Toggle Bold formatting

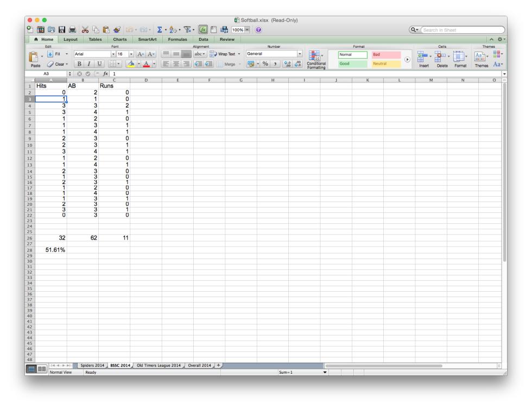(79, 64)
